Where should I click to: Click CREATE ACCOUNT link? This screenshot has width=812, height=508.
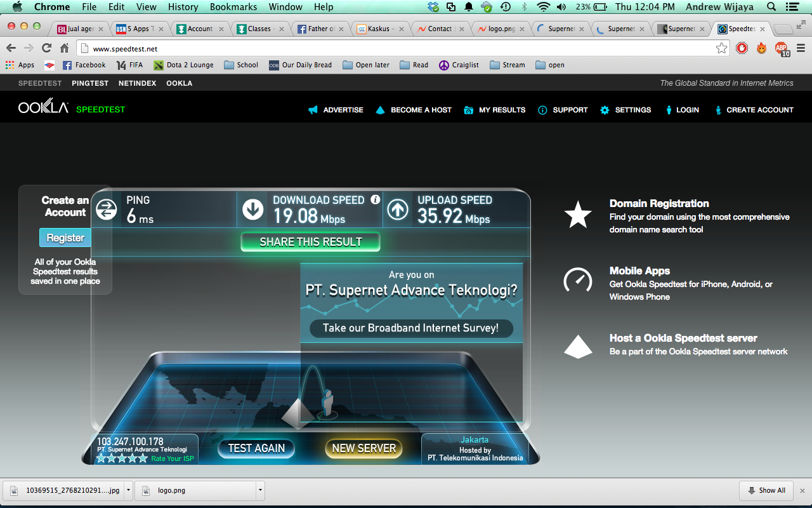754,110
